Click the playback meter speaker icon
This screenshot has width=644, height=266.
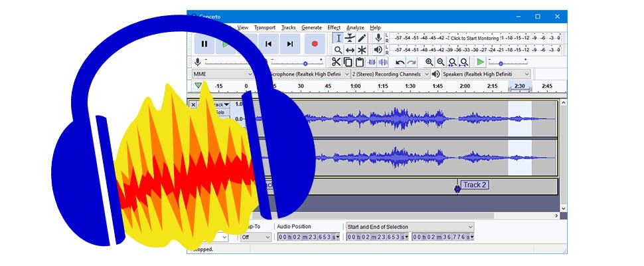point(378,50)
